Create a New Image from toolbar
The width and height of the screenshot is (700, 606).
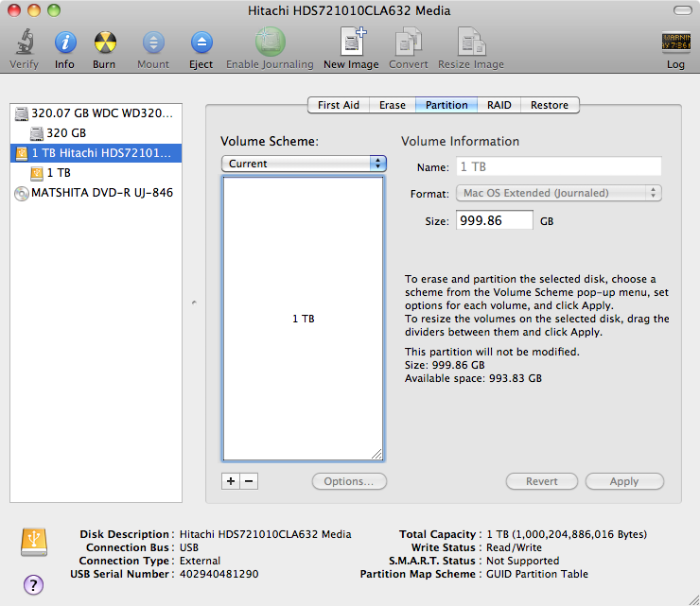click(351, 43)
